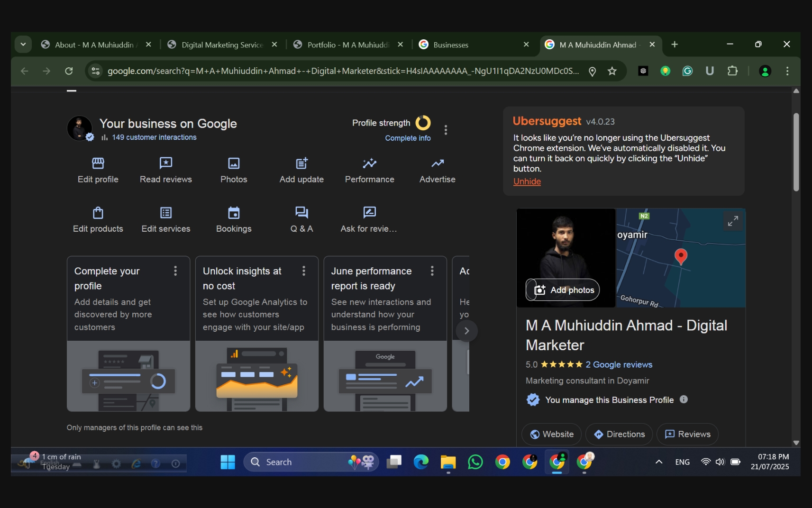The width and height of the screenshot is (812, 508).
Task: Bookmark this page with the star icon
Action: (612, 71)
